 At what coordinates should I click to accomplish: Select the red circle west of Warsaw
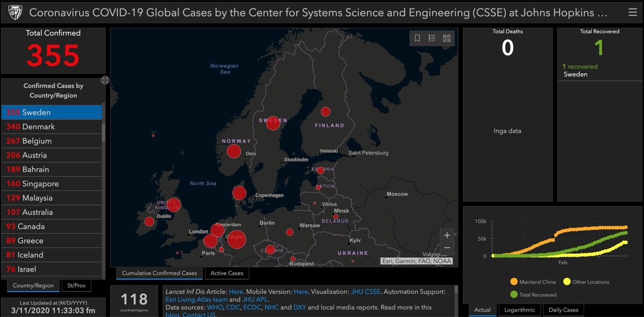[x=290, y=232]
